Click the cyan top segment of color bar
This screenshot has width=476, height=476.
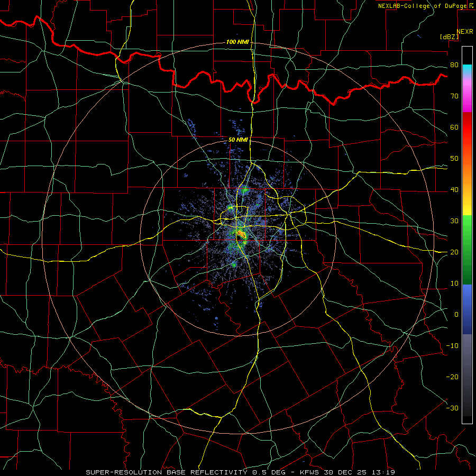[x=467, y=69]
